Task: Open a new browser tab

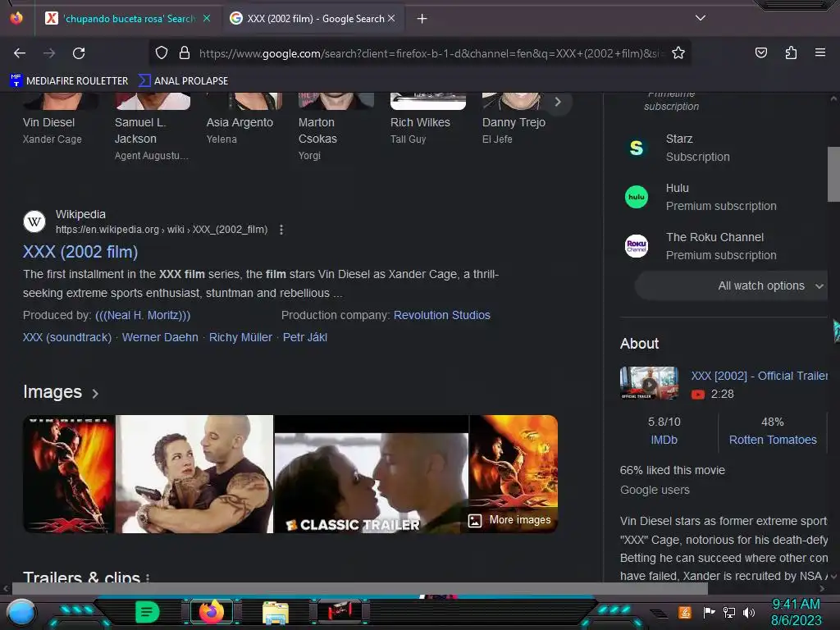Action: pos(422,19)
